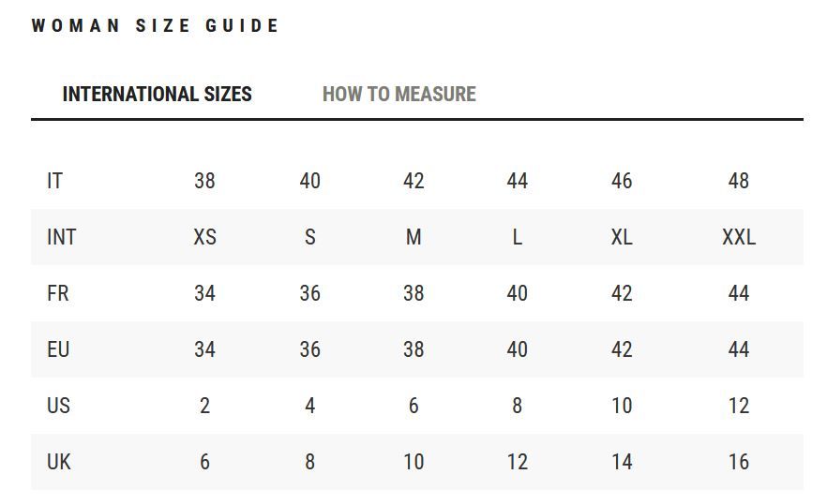Switch to the International Sizes tab
Viewport: 827px width, 504px height.
point(157,95)
